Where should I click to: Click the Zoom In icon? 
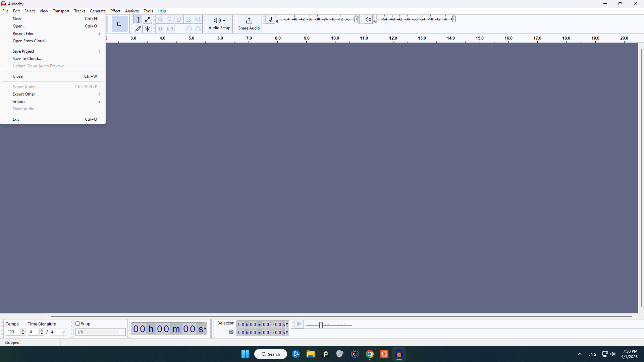160,19
